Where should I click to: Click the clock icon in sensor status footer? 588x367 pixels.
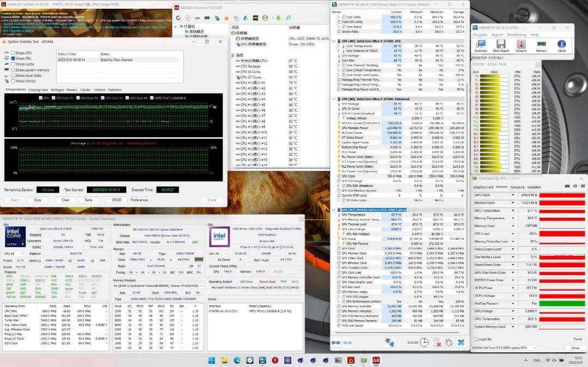tap(424, 342)
